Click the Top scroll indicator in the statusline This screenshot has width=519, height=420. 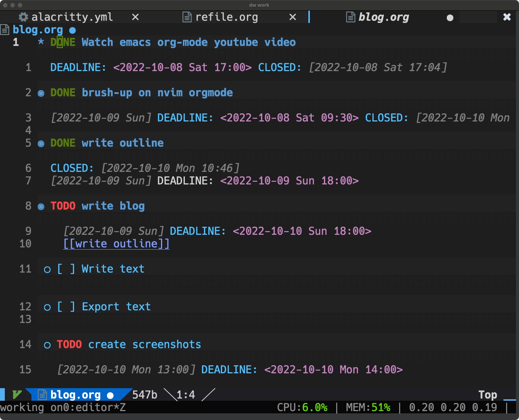(x=488, y=395)
